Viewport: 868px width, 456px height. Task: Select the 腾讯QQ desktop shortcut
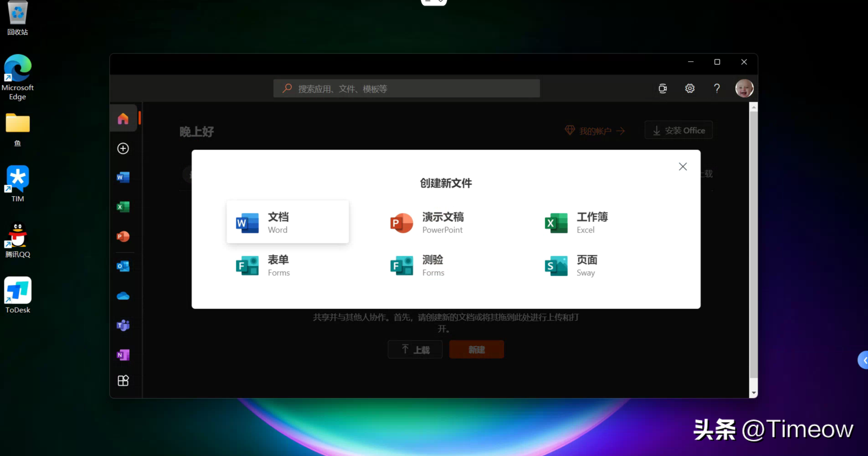click(x=18, y=240)
